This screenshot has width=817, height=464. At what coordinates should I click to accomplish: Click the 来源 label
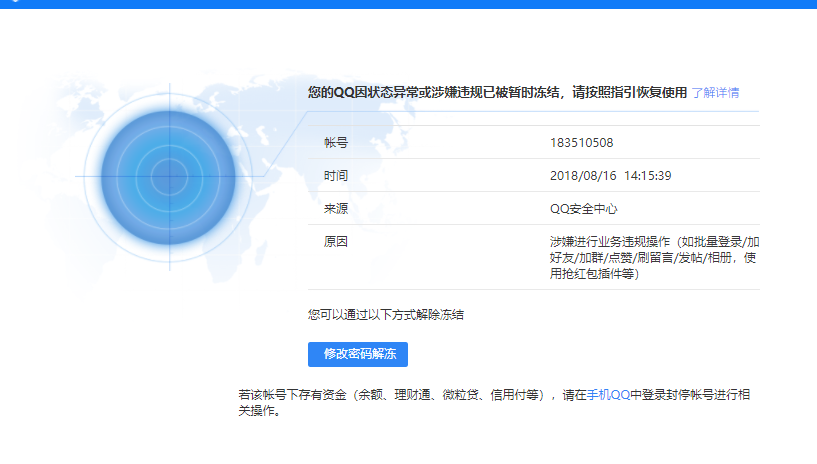tap(336, 209)
